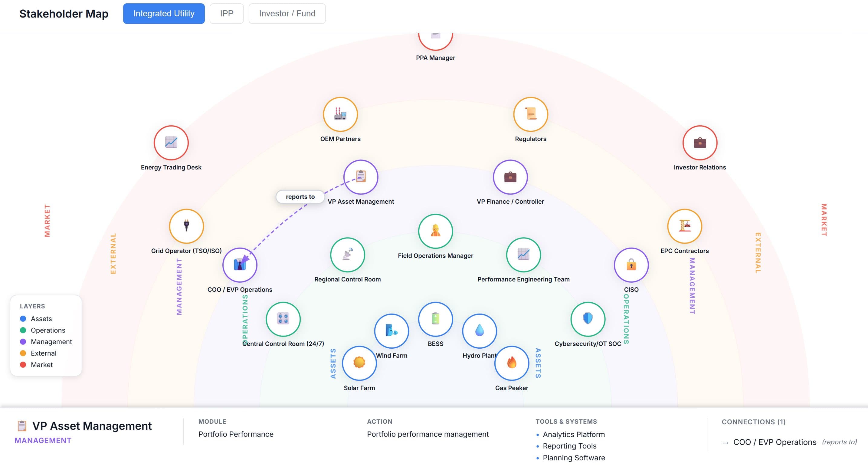Click the 'CONNECTIONS (1)' heading

tap(753, 422)
